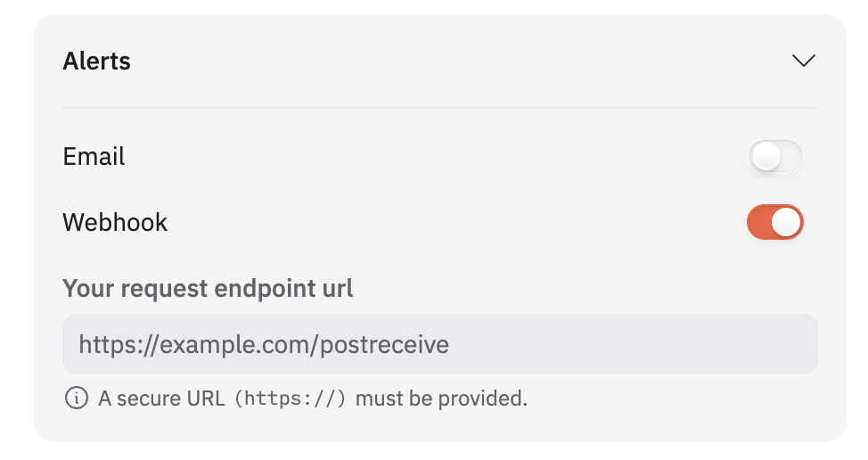Disable the Webhook alerts toggle

(775, 222)
